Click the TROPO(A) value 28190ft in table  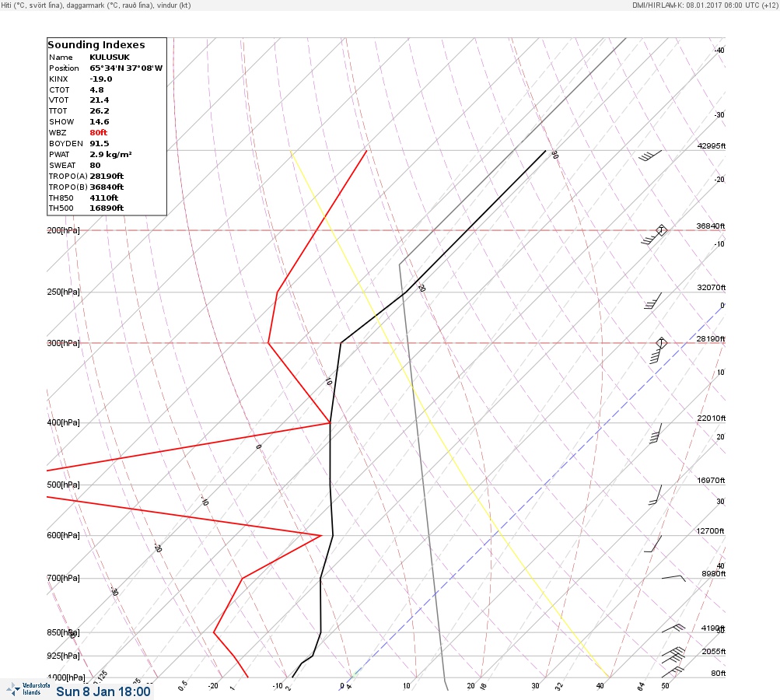pyautogui.click(x=107, y=176)
